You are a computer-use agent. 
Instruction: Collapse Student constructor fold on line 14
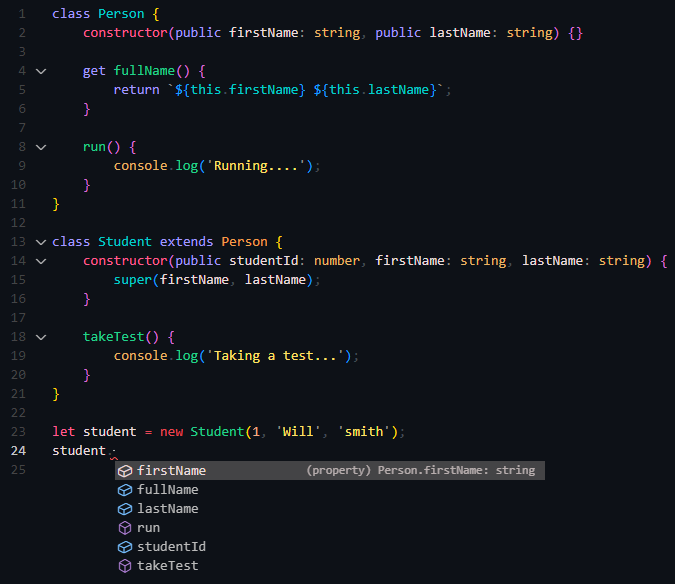[41, 261]
